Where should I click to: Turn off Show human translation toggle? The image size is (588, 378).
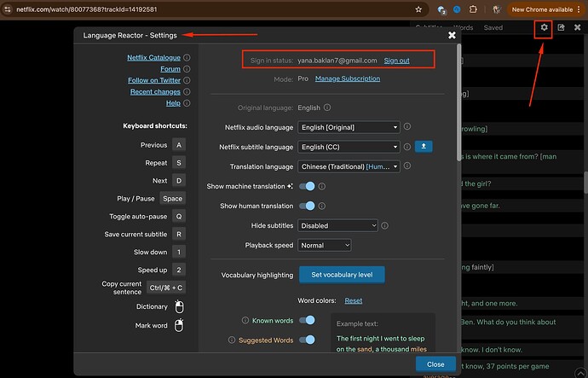click(307, 206)
